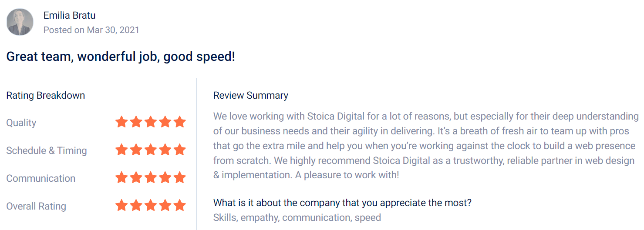Click the review title about great team
644x230 pixels.
click(121, 57)
